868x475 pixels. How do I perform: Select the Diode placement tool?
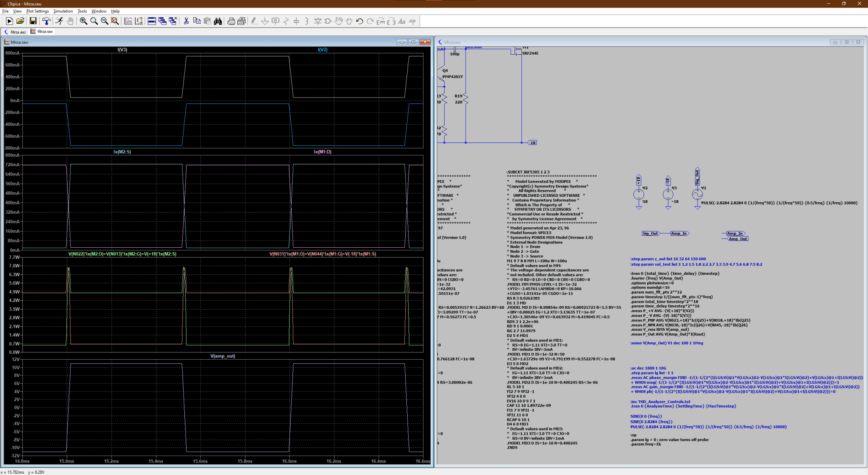[317, 21]
